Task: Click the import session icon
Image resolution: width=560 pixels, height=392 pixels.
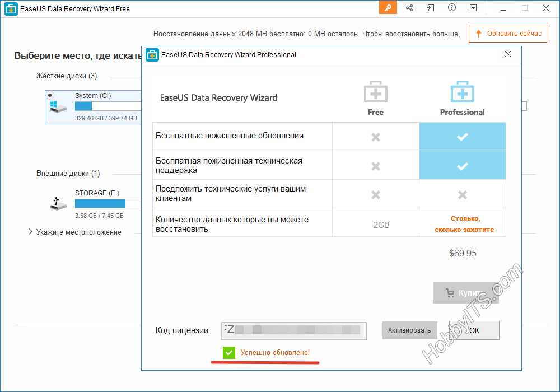Action: tap(431, 8)
